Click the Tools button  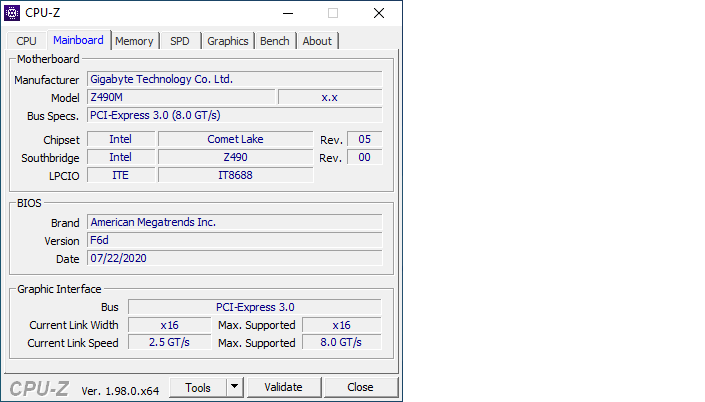pos(198,387)
